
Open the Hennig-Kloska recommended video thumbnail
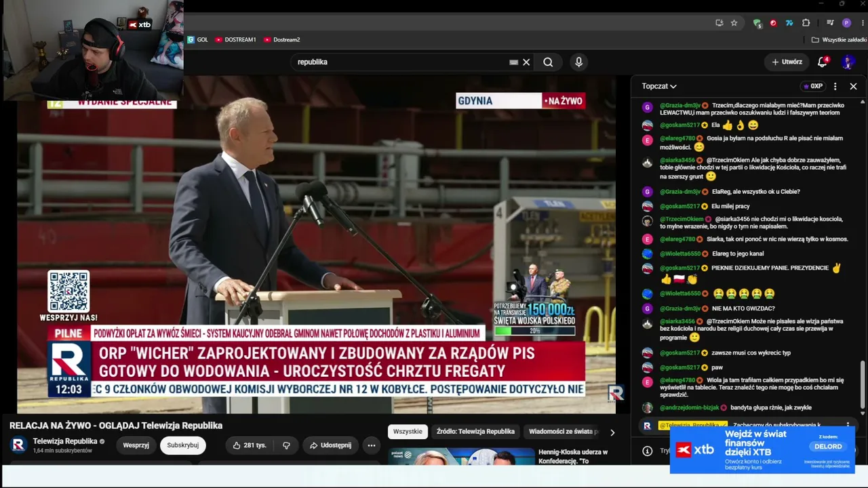(461, 457)
